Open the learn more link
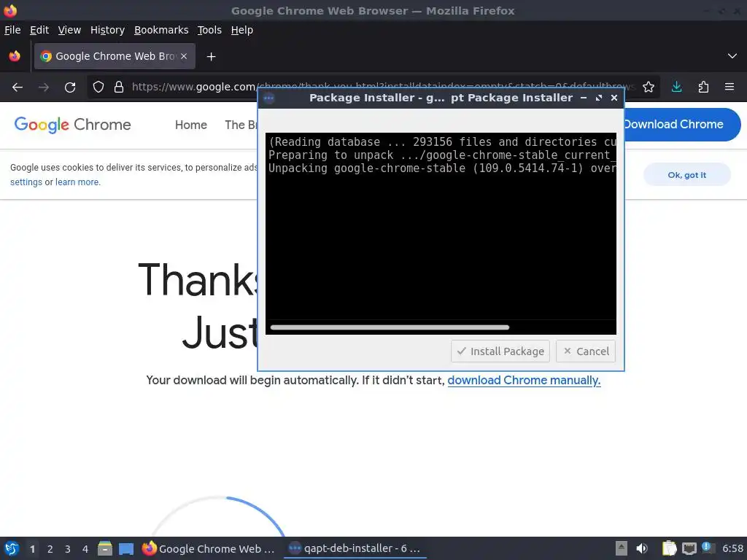 (77, 182)
